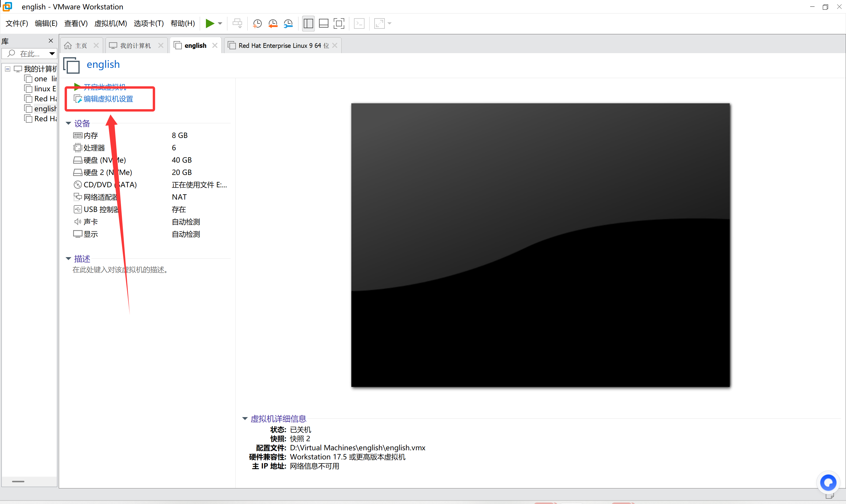
Task: Revert to snapshot via toolbar icon
Action: (273, 23)
